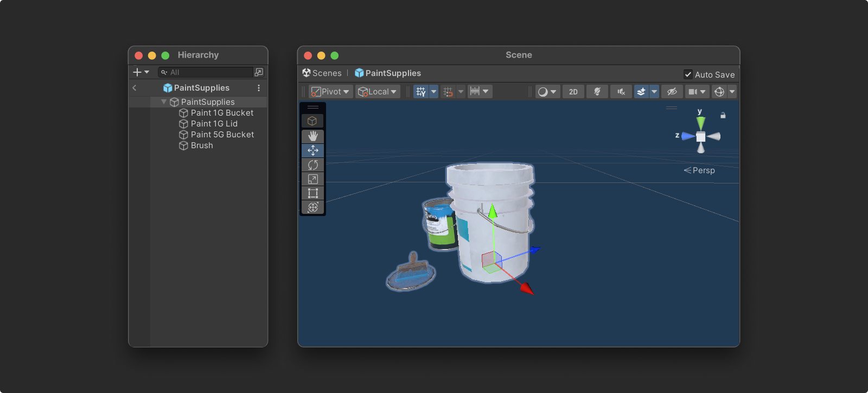868x393 pixels.
Task: Toggle scene audio mute
Action: (x=621, y=92)
